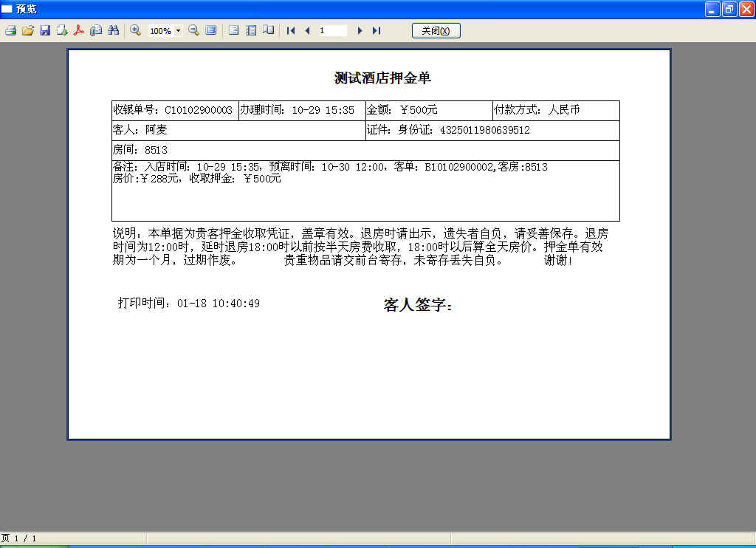This screenshot has height=548, width=756.
Task: Show the report outline icon
Action: (x=251, y=30)
